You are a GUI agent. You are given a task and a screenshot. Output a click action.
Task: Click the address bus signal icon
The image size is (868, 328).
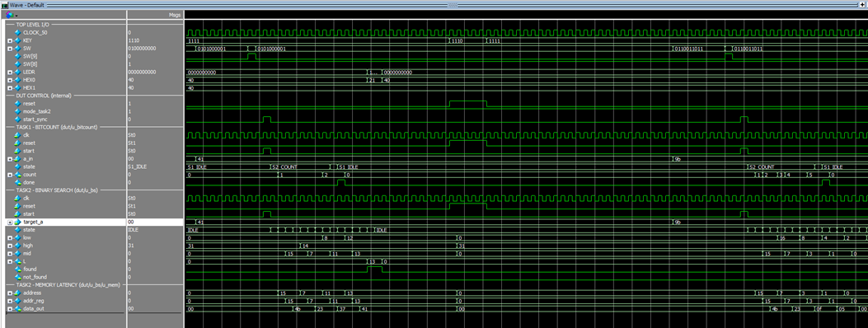click(x=16, y=293)
